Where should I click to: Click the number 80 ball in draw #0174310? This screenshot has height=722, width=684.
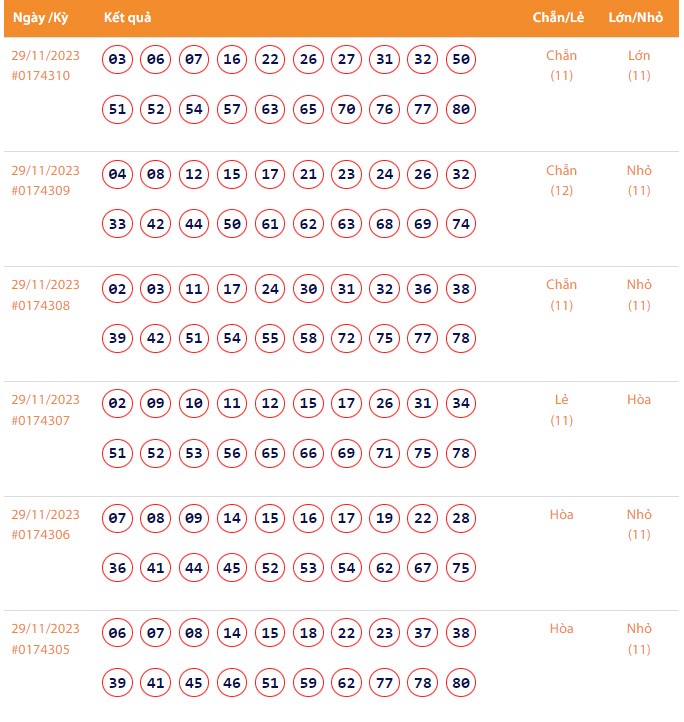coord(460,109)
